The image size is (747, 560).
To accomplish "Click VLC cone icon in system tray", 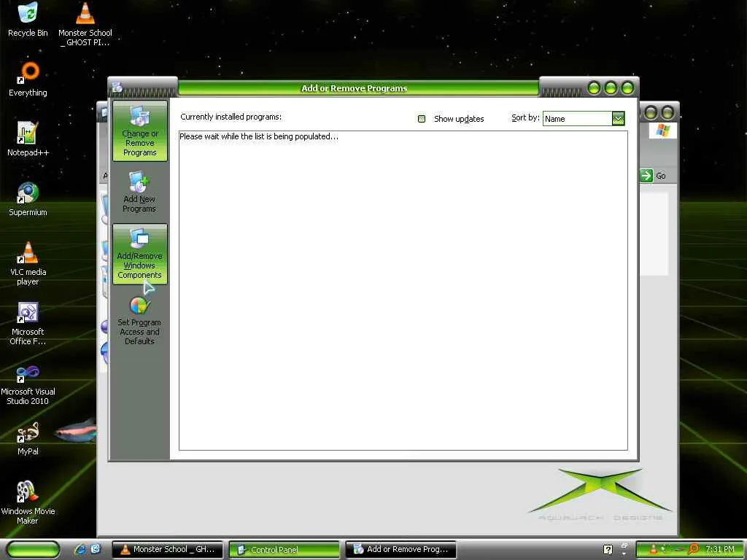I will (x=653, y=550).
